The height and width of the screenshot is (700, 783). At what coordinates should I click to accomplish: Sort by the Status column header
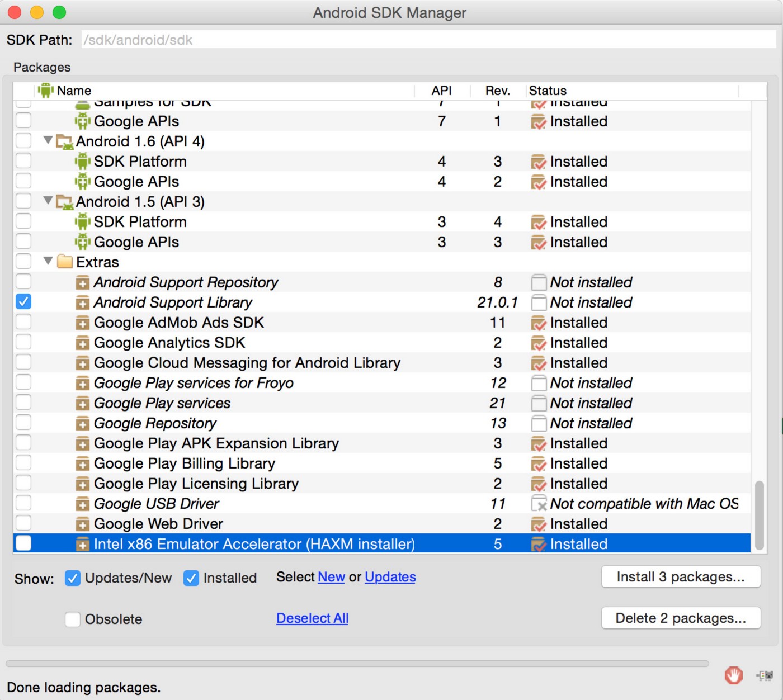pyautogui.click(x=632, y=91)
